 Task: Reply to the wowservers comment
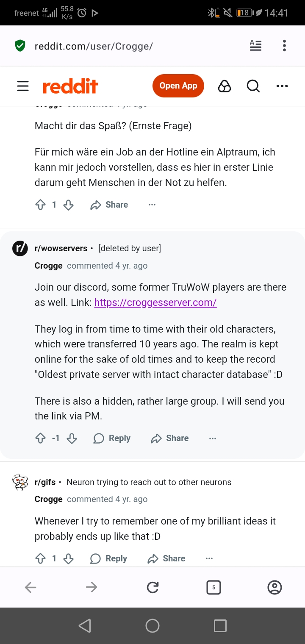(112, 438)
